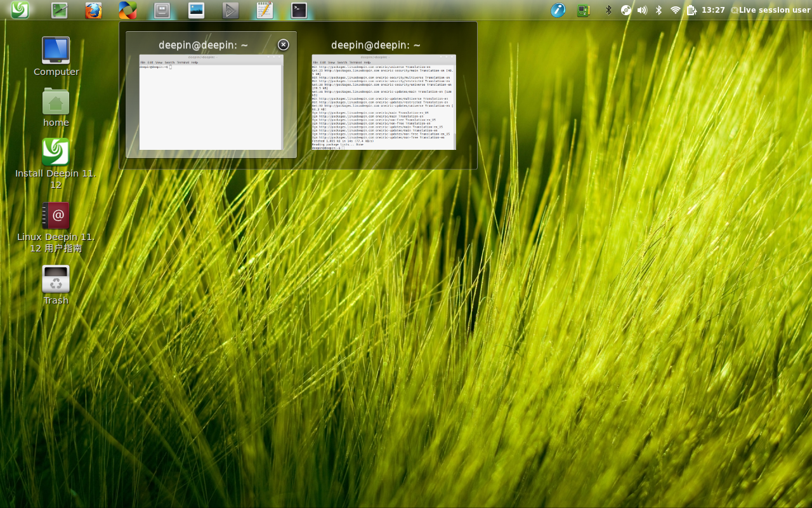812x508 pixels.
Task: Open the blue help tray icon
Action: click(558, 10)
